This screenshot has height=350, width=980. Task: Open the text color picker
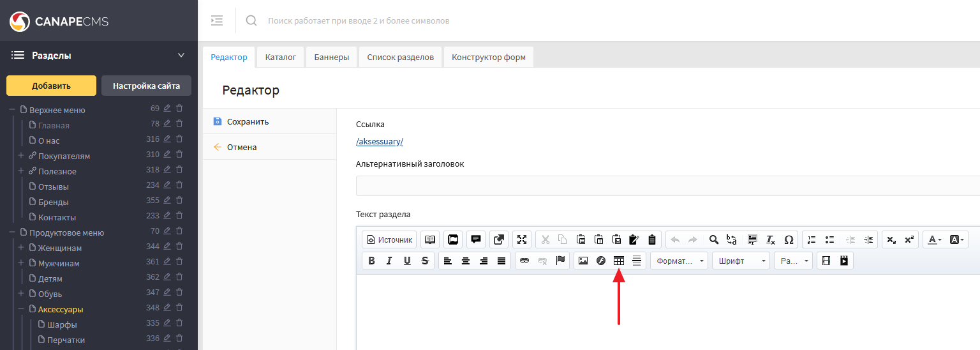[934, 240]
